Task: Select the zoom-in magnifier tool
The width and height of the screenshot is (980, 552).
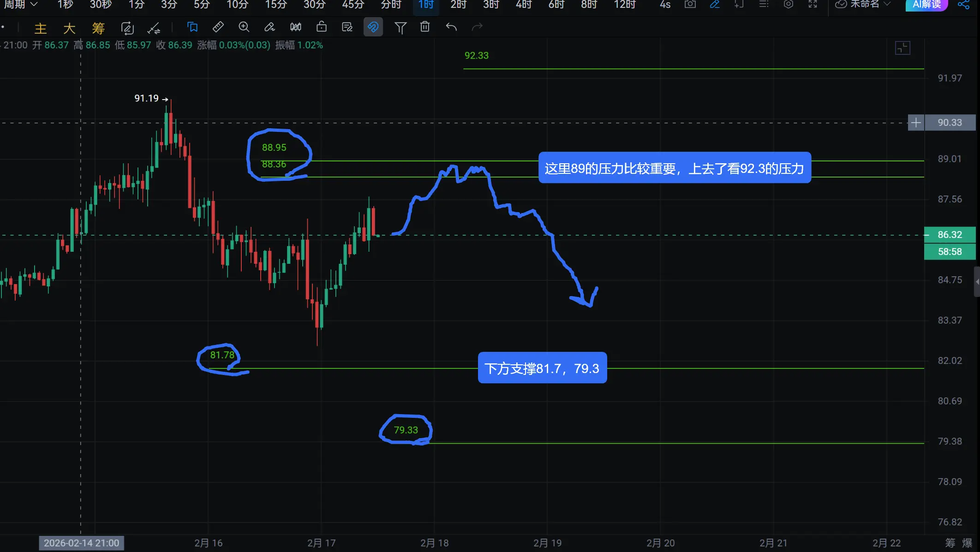Action: (x=244, y=27)
